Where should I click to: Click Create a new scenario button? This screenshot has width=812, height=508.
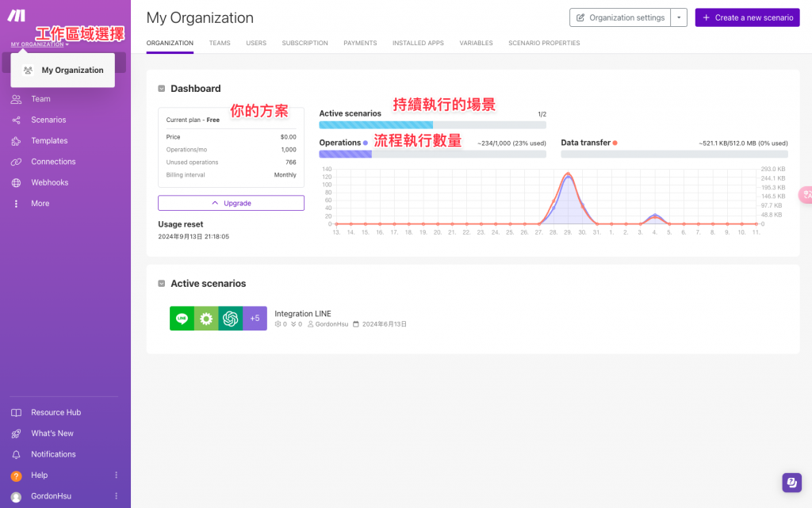[747, 17]
